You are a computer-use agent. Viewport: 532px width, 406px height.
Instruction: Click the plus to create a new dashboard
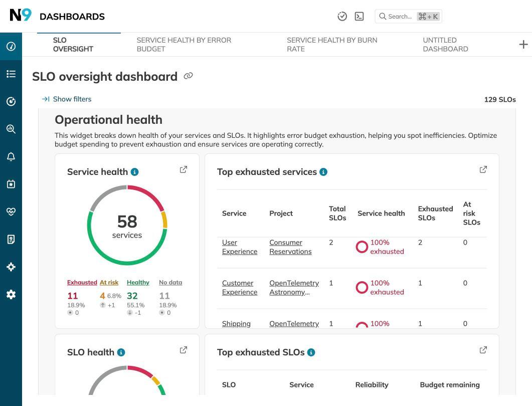[523, 44]
